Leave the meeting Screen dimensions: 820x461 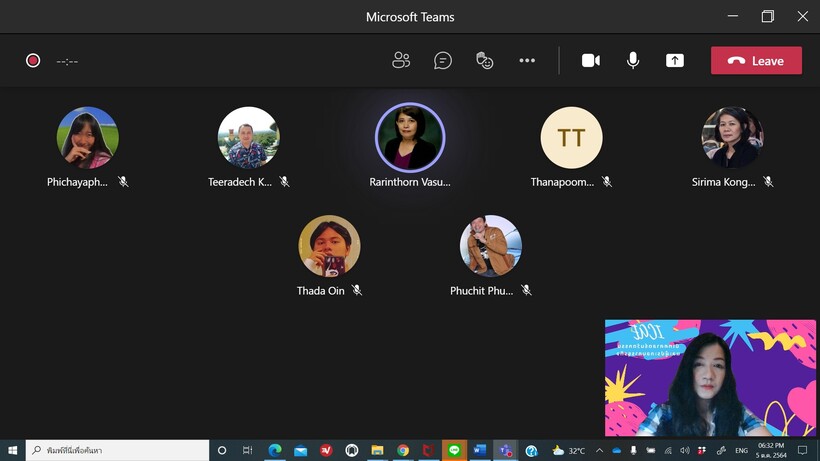[756, 61]
